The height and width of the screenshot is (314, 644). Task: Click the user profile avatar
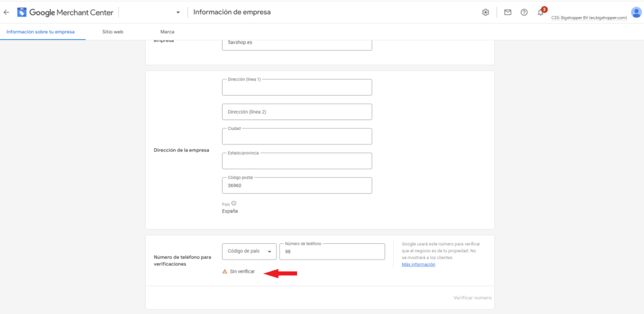tap(636, 12)
